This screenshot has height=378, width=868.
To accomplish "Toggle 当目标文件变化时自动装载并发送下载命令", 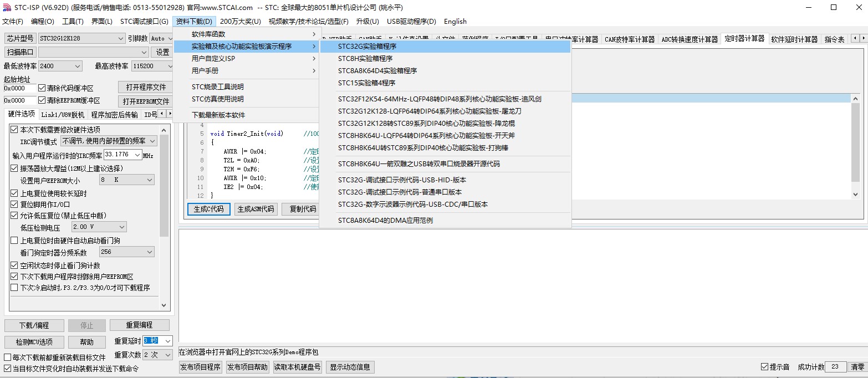I will coord(8,369).
